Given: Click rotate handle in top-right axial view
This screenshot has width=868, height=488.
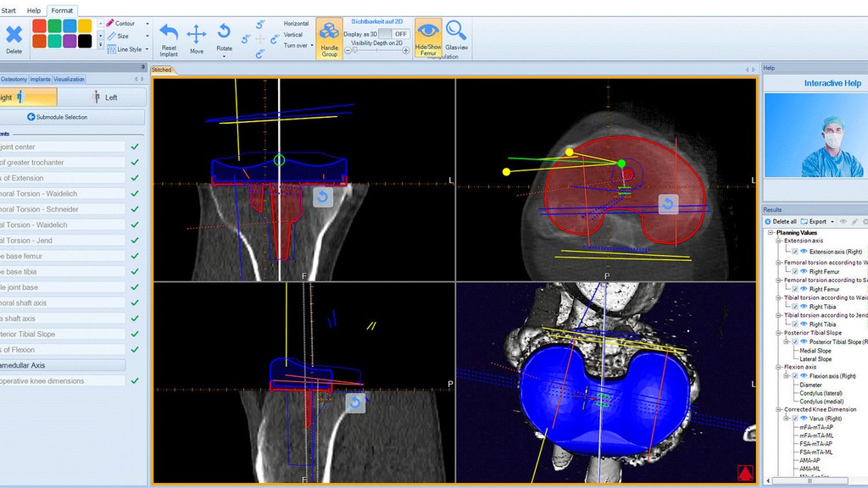Looking at the screenshot, I should (x=668, y=204).
